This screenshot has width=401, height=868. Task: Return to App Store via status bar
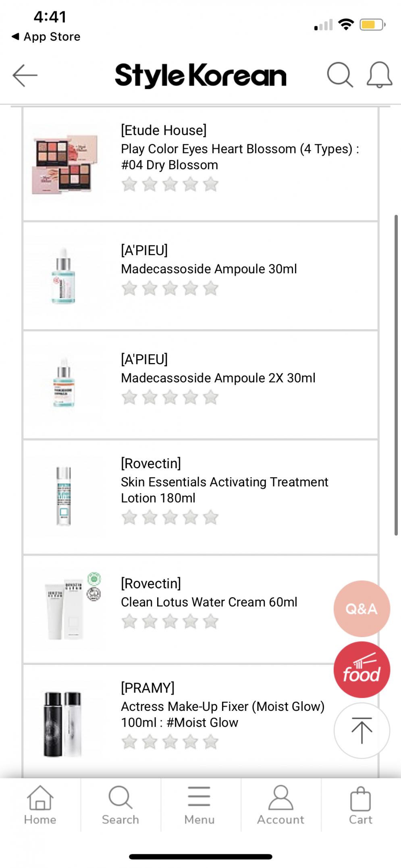click(x=46, y=37)
